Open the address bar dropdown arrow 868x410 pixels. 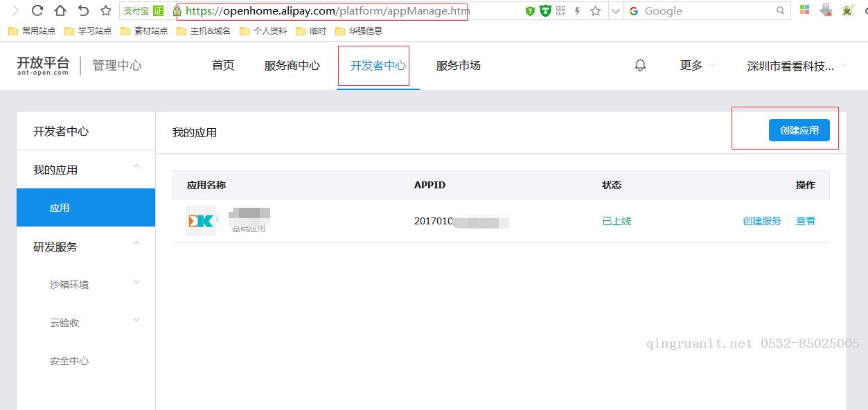(615, 11)
